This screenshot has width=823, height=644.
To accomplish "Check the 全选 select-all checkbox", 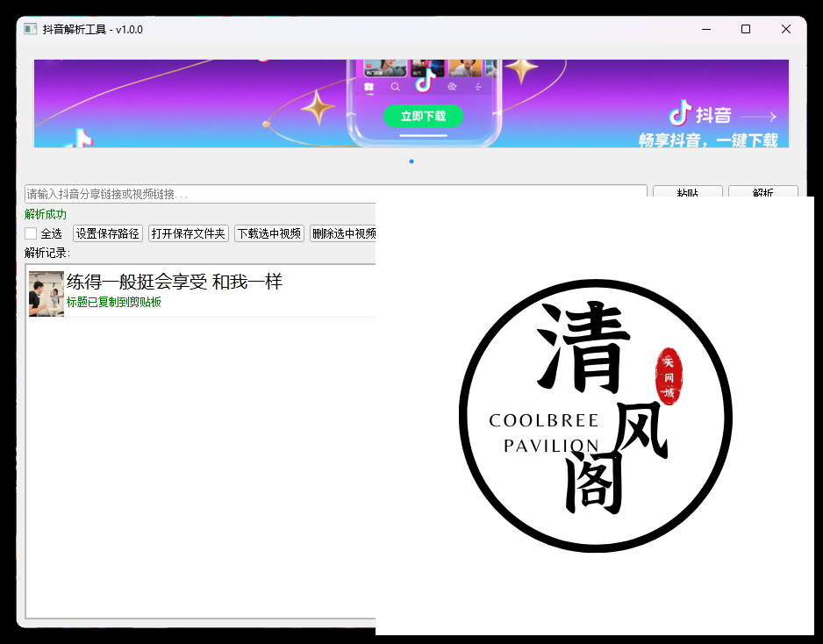I will point(31,233).
